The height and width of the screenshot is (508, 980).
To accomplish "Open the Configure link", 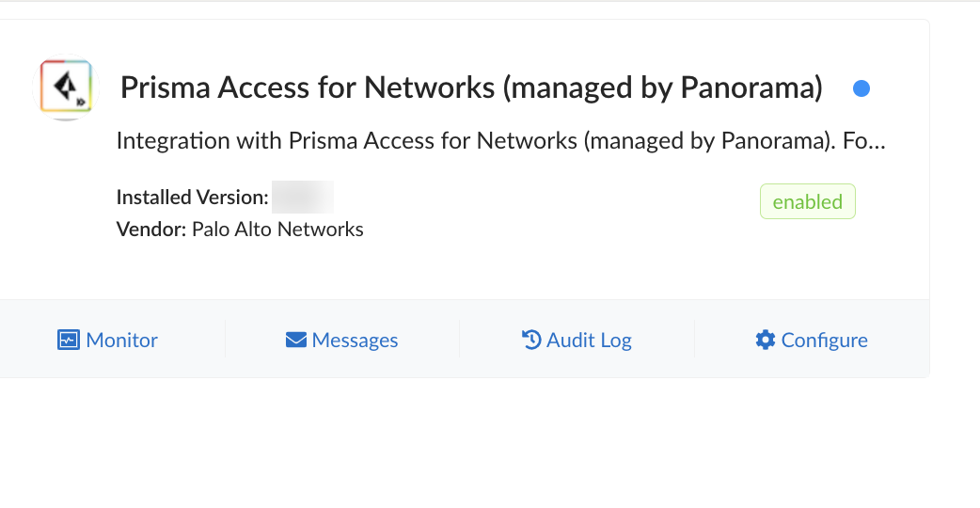I will (x=824, y=341).
